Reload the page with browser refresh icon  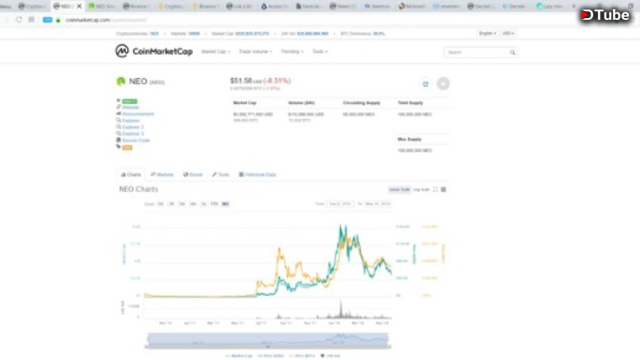point(19,20)
